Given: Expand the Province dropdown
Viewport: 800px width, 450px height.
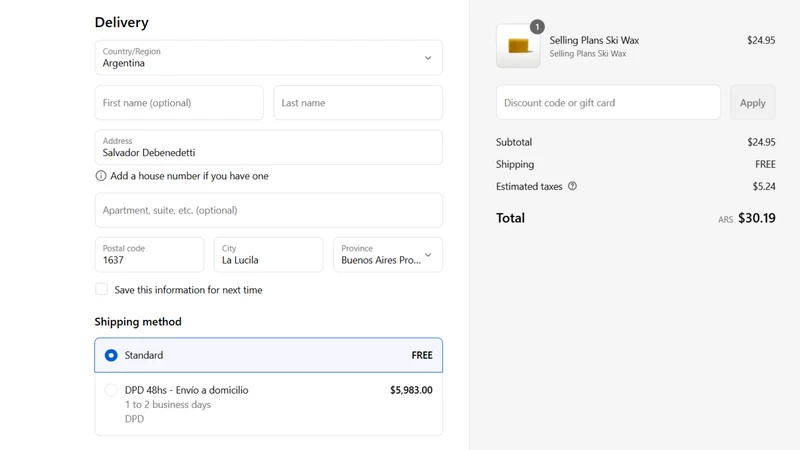Looking at the screenshot, I should [x=388, y=255].
